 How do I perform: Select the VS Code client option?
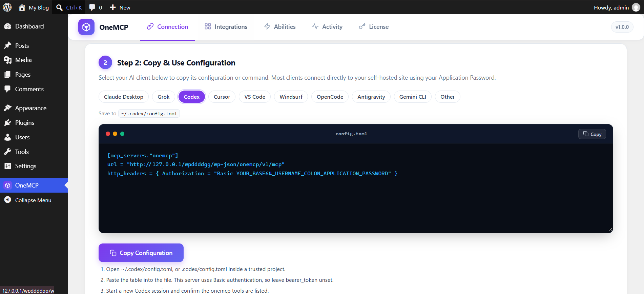[255, 97]
